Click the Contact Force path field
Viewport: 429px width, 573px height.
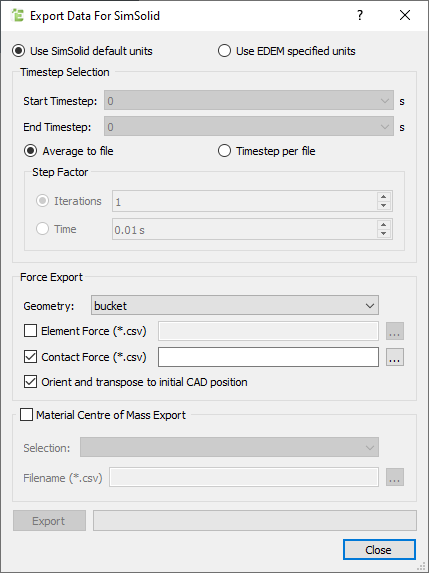coord(268,357)
